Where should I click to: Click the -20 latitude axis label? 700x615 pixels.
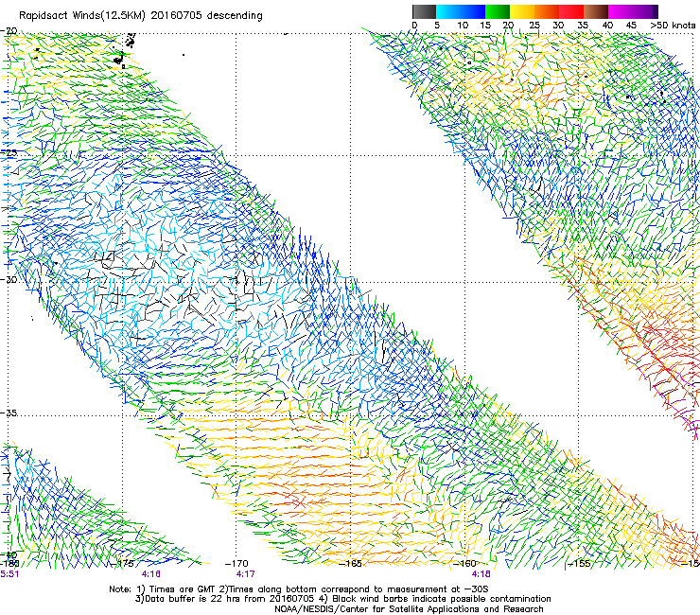(x=9, y=31)
